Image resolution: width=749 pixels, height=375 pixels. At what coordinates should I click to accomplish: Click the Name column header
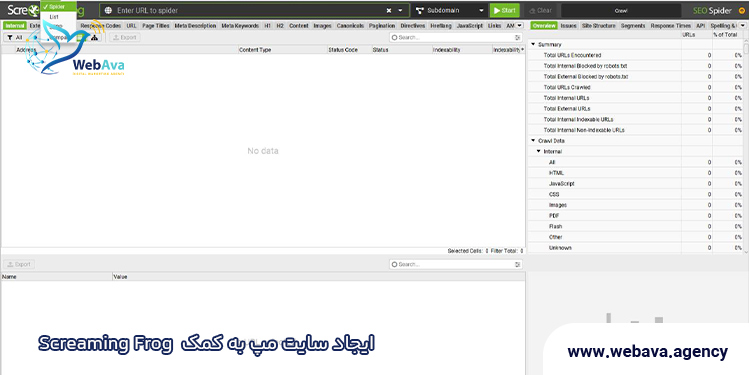coord(56,277)
